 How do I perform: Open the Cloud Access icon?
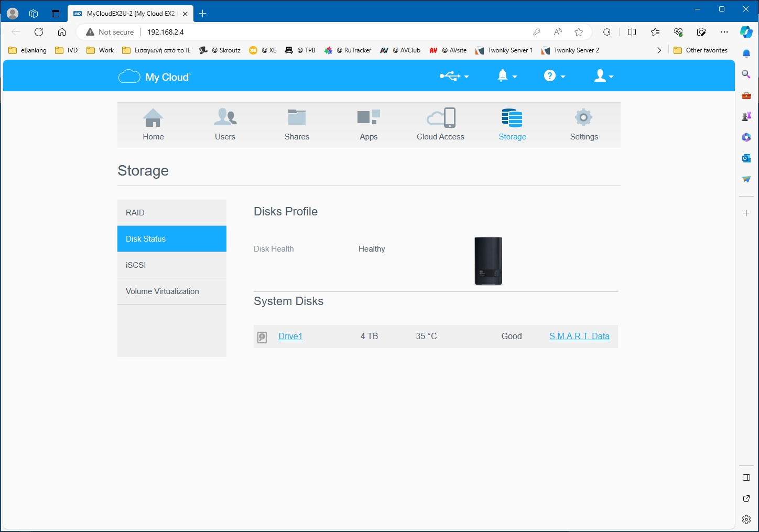[441, 118]
